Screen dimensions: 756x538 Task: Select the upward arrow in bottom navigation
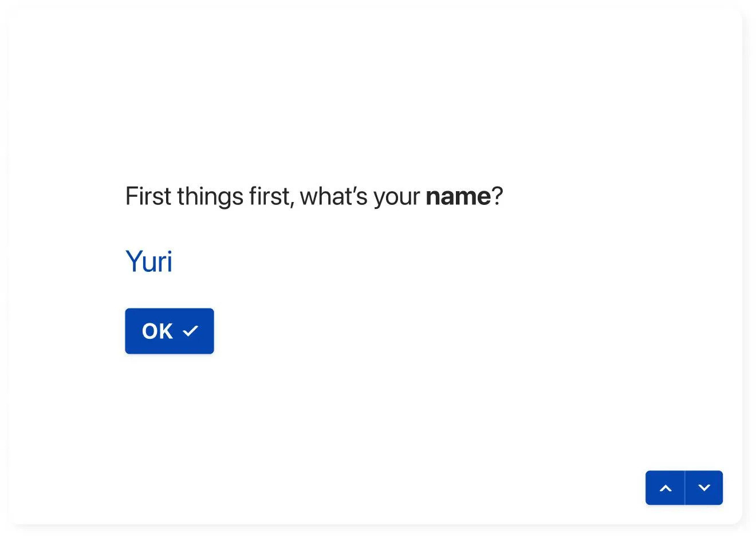pyautogui.click(x=665, y=488)
